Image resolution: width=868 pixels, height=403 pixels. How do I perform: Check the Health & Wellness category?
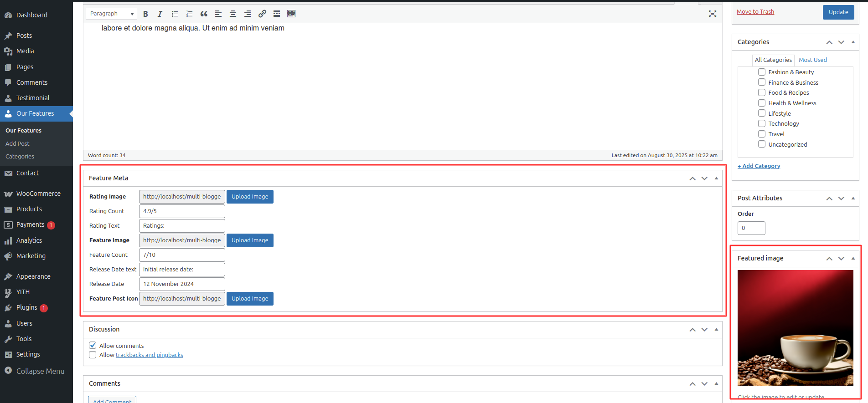[762, 103]
